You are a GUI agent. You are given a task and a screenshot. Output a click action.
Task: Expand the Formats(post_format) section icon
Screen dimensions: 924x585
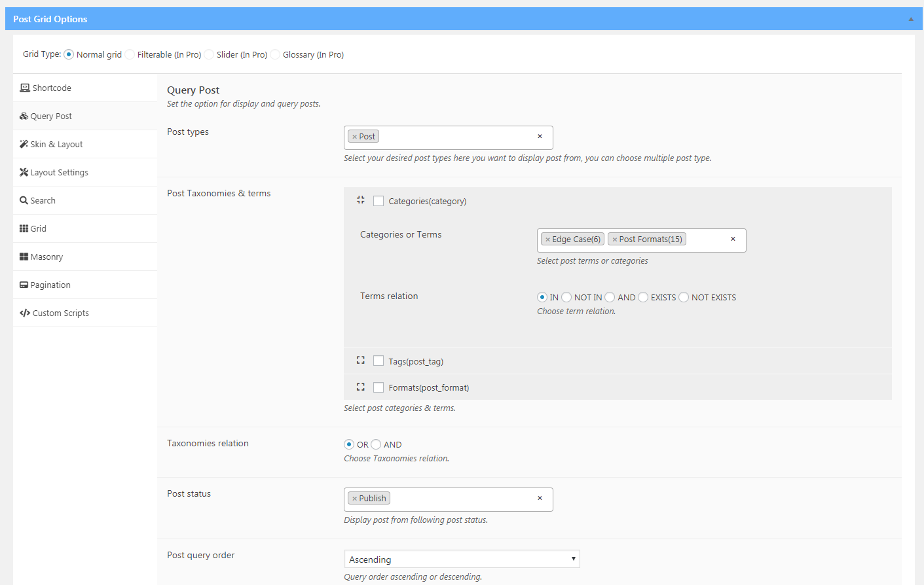pos(360,387)
